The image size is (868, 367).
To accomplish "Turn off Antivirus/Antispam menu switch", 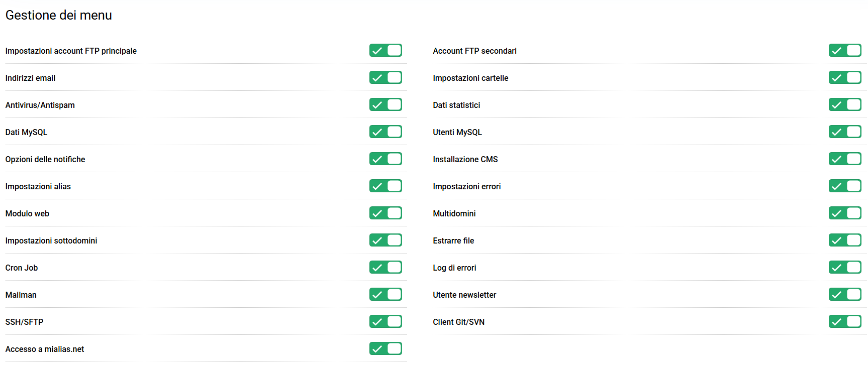I will click(385, 105).
